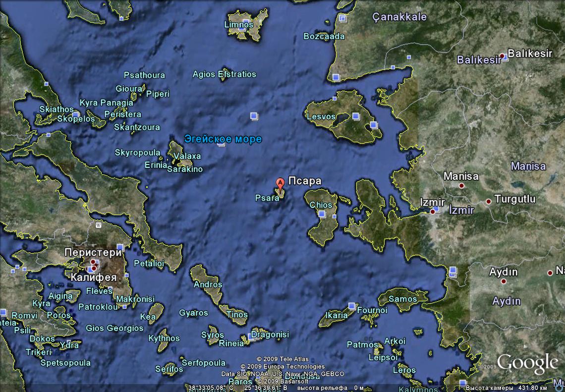Select the Çanakkale province label
The width and height of the screenshot is (565, 392).
point(399,17)
